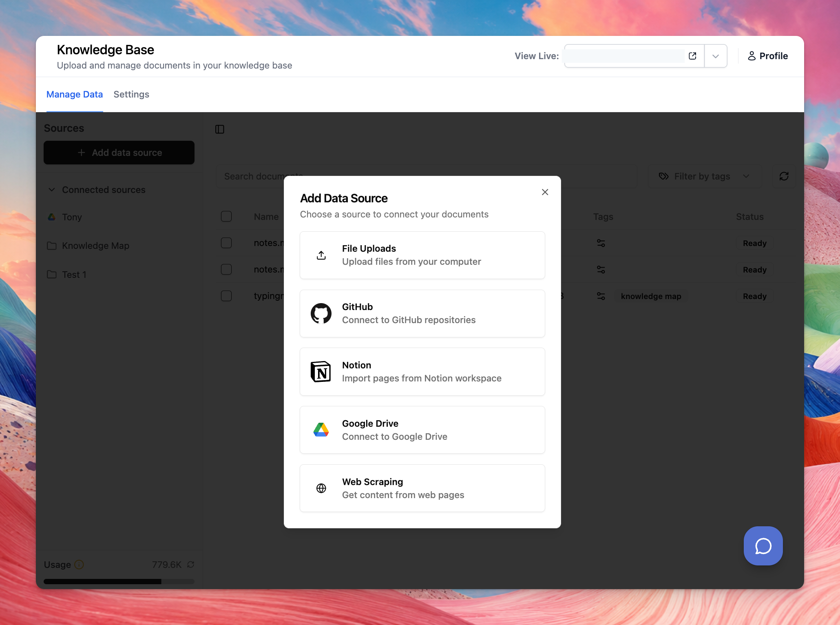840x625 pixels.
Task: Edit tags icon for second notes row
Action: point(601,270)
